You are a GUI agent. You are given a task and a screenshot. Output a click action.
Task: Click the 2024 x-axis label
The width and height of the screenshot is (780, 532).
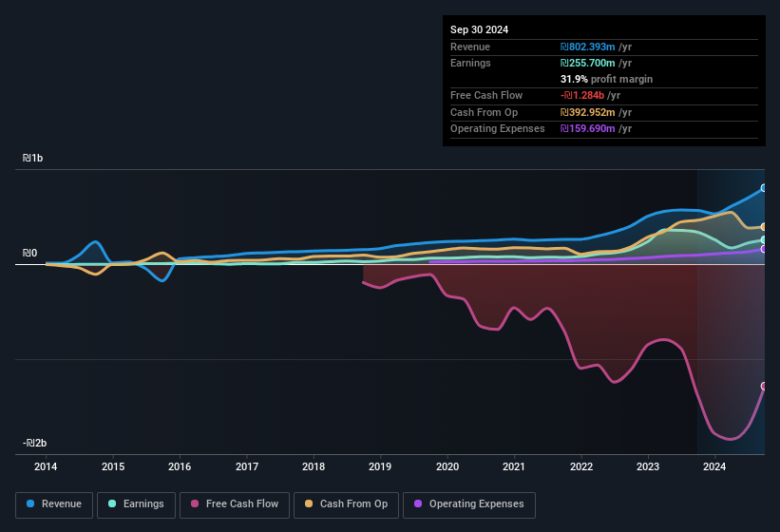[714, 466]
